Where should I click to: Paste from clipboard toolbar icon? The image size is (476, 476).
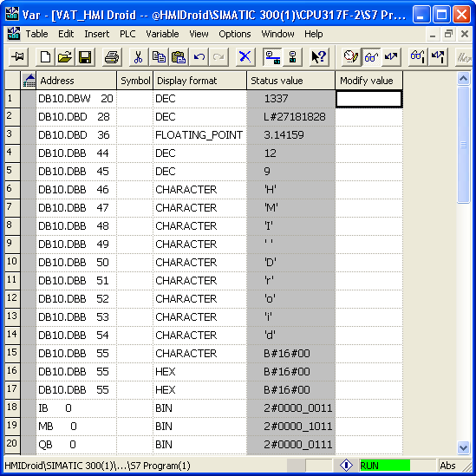179,56
